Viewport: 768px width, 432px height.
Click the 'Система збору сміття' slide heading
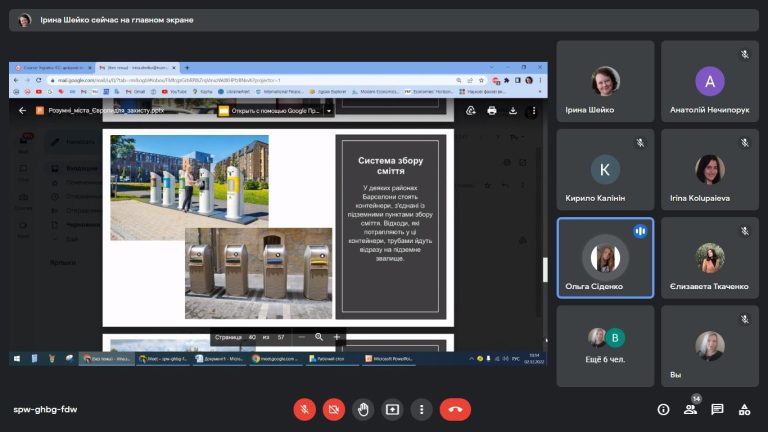[x=390, y=166]
